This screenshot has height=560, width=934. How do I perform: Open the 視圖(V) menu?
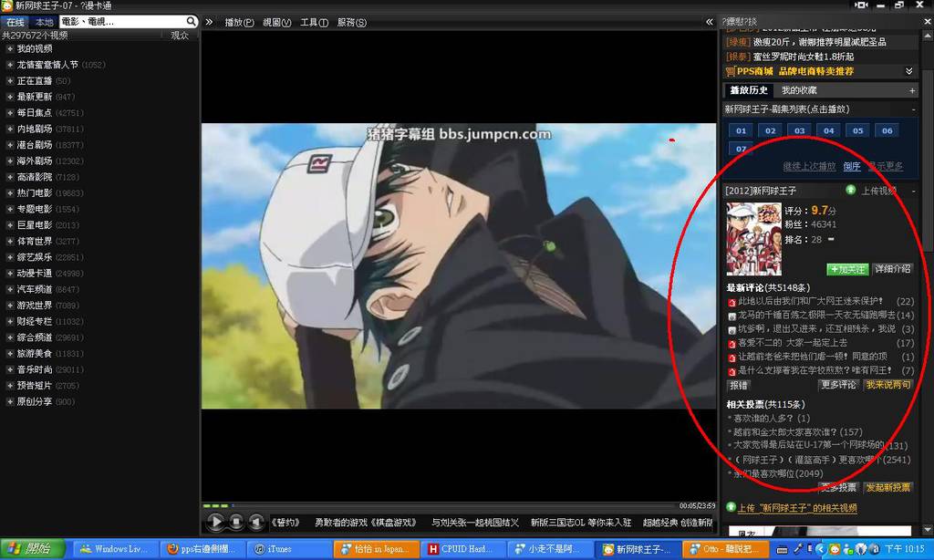[x=277, y=23]
